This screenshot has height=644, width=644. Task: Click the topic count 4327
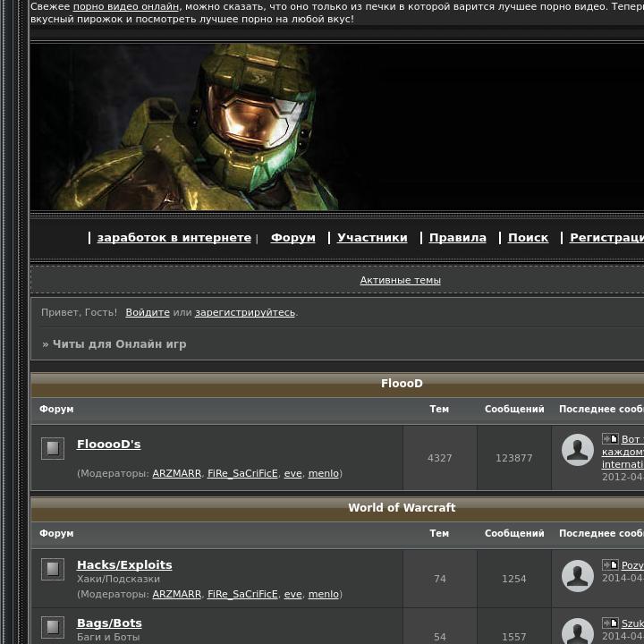click(x=439, y=458)
